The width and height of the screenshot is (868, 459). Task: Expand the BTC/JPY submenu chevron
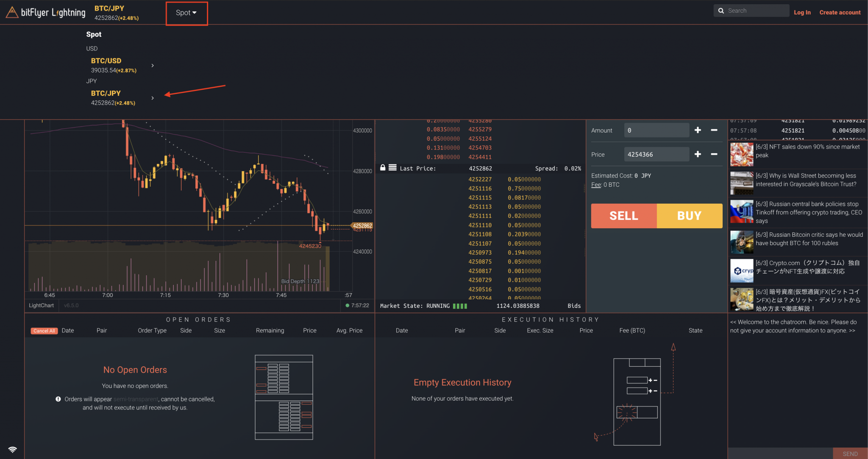coord(153,97)
